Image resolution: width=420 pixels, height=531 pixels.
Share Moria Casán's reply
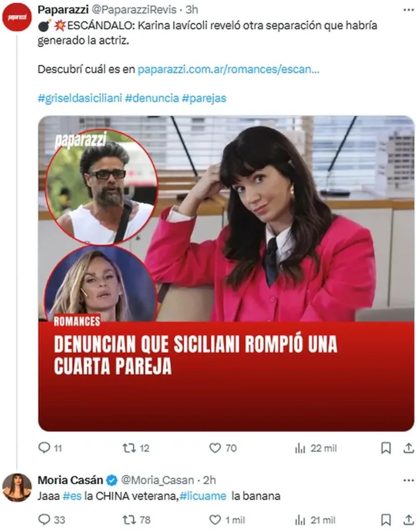coord(409,520)
